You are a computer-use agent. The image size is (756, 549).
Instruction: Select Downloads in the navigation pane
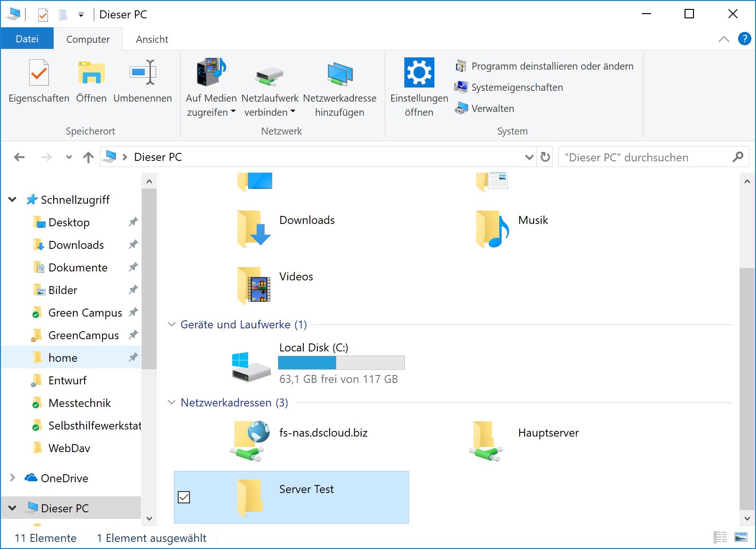pos(76,245)
